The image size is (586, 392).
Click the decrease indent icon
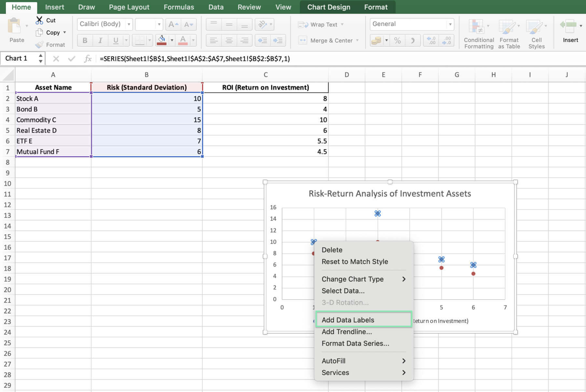click(x=262, y=40)
